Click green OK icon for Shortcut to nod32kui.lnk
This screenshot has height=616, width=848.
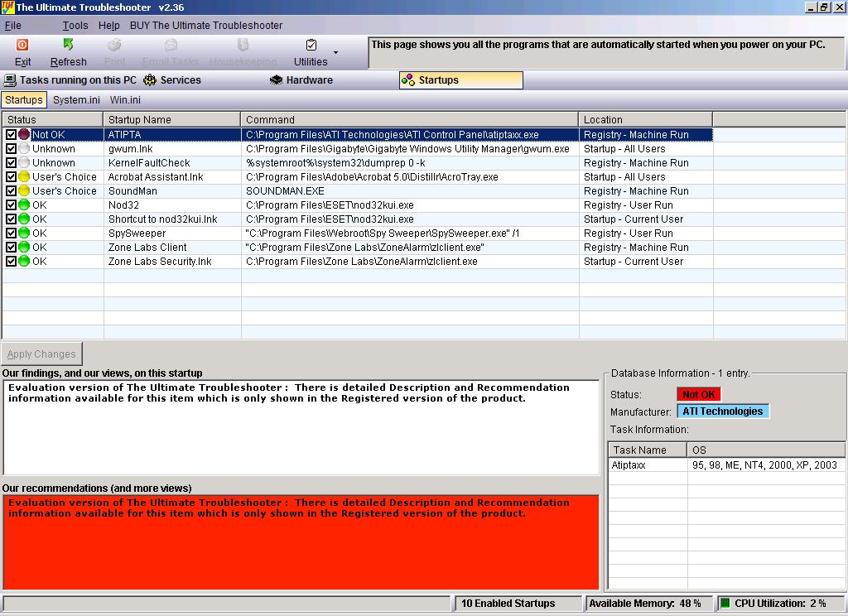(x=24, y=219)
